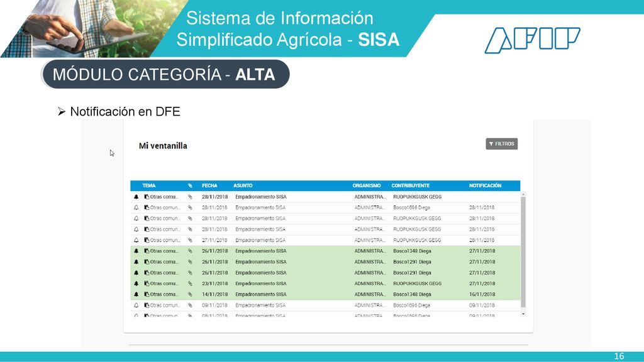Click the bell icon on the 09/11/2018 Bosco1696 row
The image size is (644, 362).
136,305
